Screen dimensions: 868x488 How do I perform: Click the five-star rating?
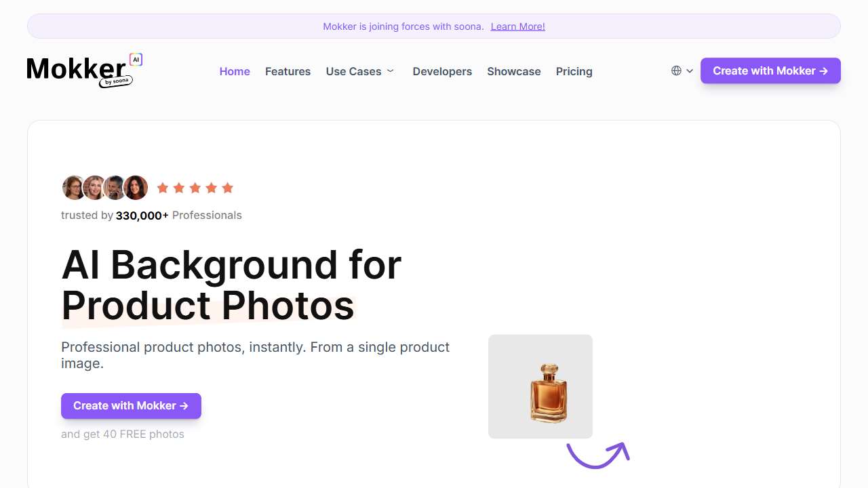pyautogui.click(x=195, y=188)
